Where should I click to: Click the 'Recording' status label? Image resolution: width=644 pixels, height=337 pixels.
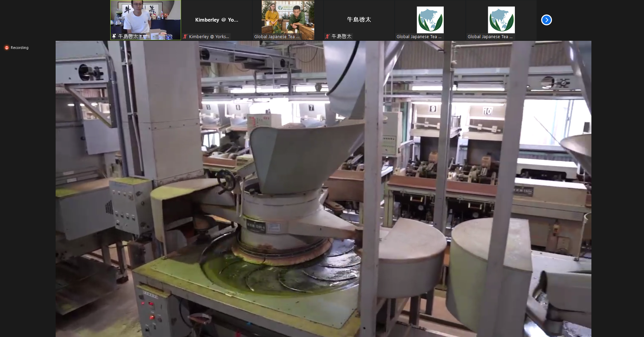(20, 48)
